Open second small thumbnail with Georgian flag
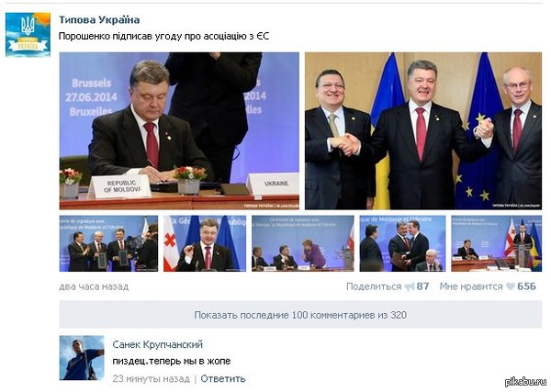The height and width of the screenshot is (392, 551). pos(205,243)
